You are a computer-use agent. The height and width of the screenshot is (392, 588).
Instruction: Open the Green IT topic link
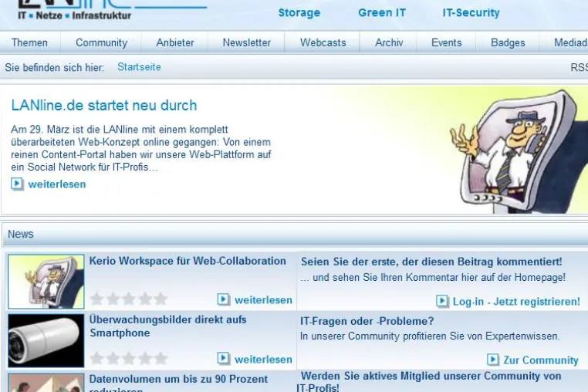382,13
